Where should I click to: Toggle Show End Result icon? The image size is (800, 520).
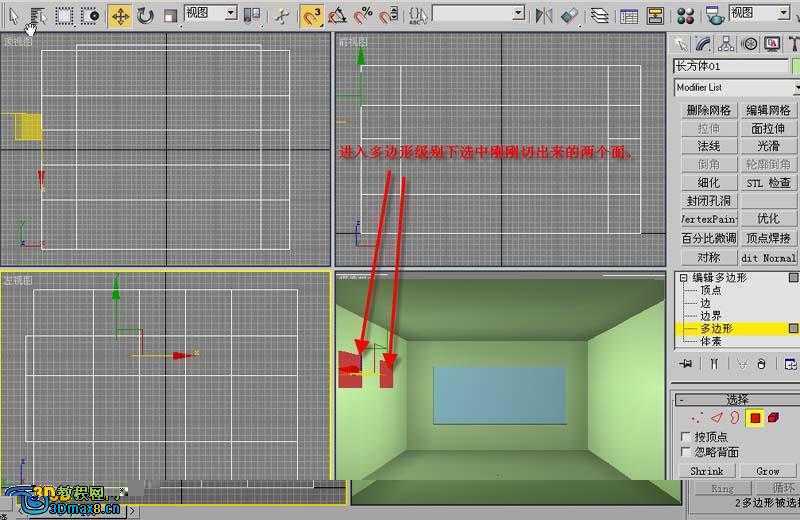pyautogui.click(x=714, y=364)
